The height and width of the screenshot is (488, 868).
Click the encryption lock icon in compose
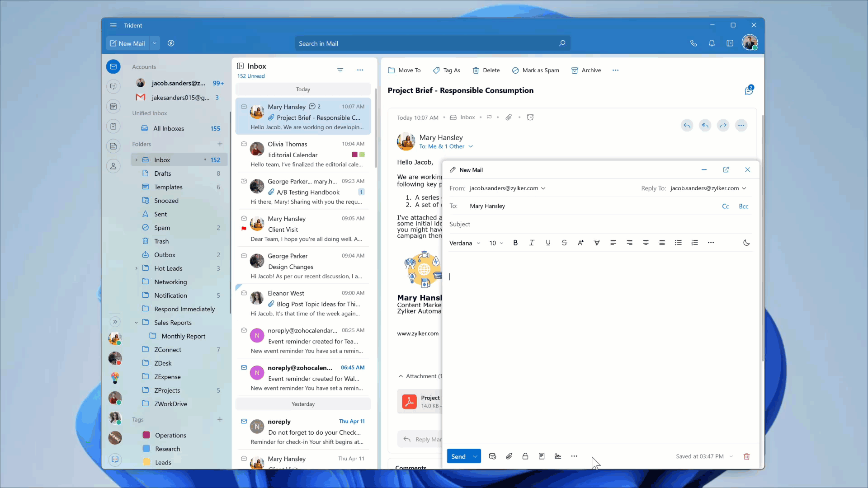[525, 456]
